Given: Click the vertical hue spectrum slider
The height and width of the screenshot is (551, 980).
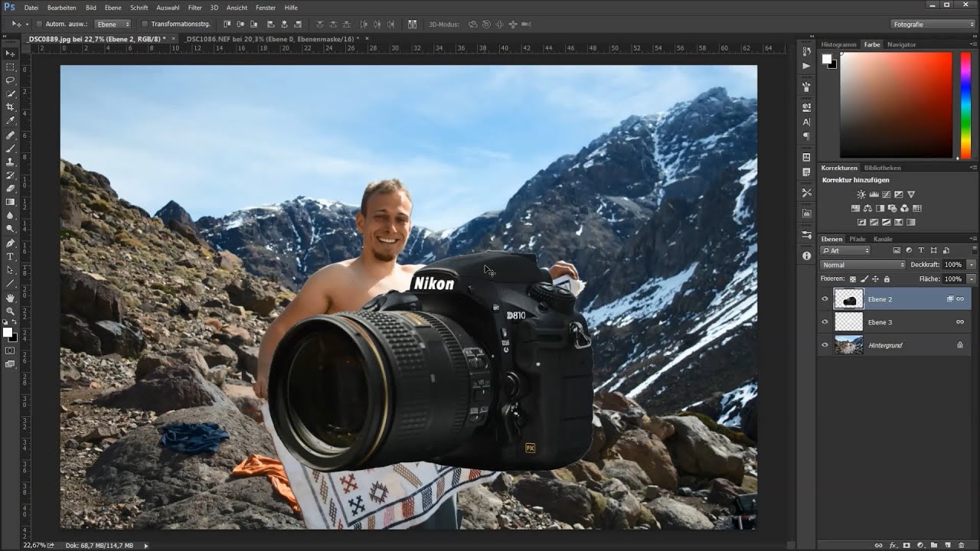Looking at the screenshot, I should click(966, 105).
